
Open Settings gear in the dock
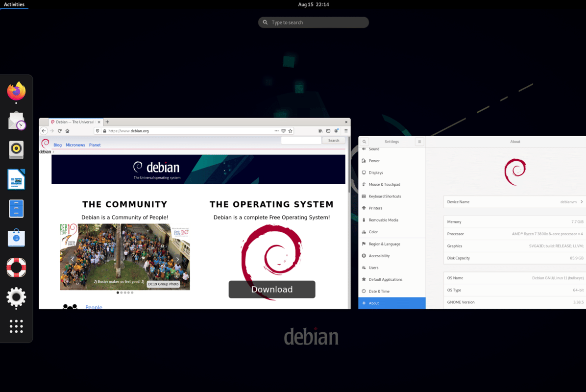(x=16, y=297)
